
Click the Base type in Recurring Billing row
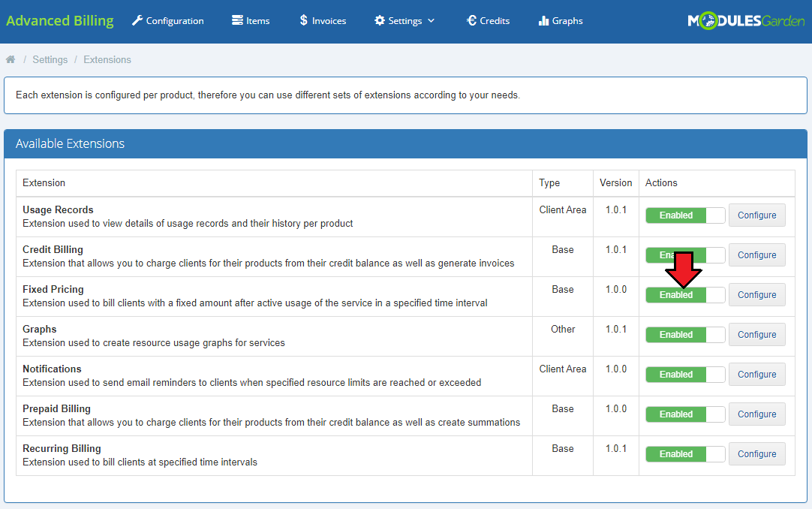pyautogui.click(x=563, y=449)
